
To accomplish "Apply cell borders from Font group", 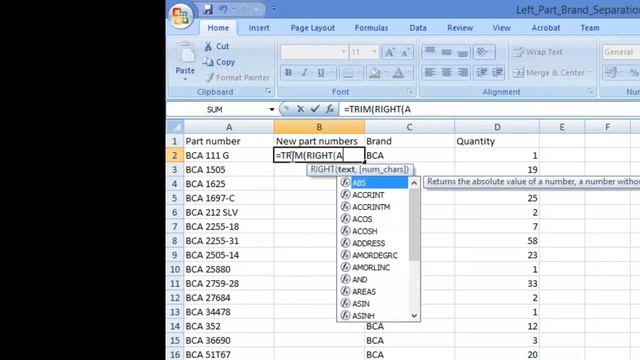I will pos(348,73).
